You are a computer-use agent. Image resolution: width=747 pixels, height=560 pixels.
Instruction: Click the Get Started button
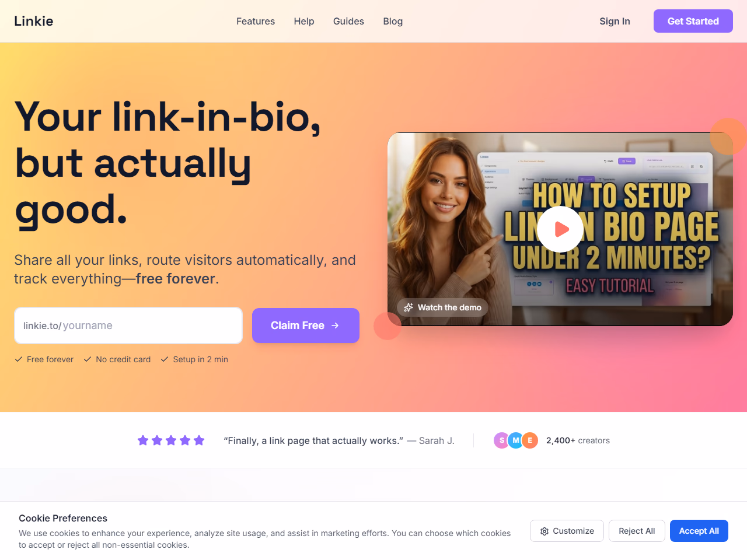coord(693,21)
